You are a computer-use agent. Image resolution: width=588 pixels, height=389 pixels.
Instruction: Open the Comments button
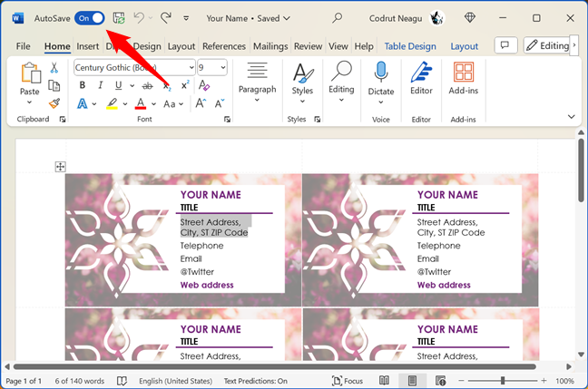coord(505,45)
